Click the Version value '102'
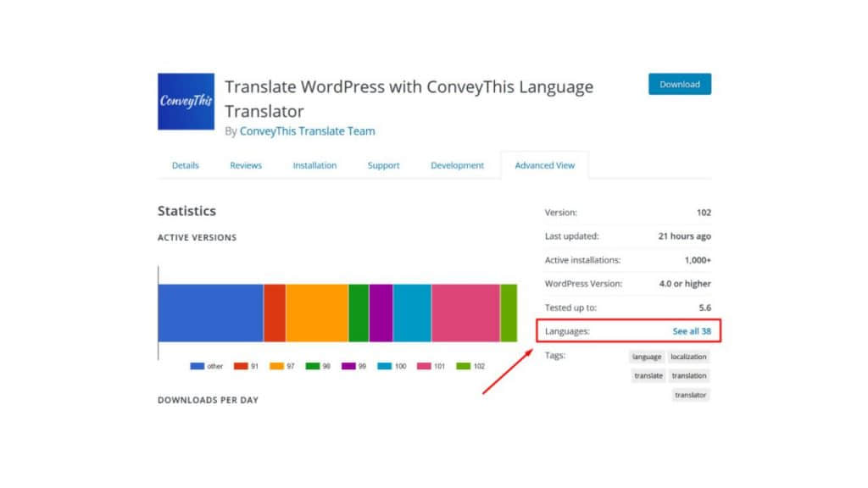This screenshot has width=868, height=488. pos(704,213)
